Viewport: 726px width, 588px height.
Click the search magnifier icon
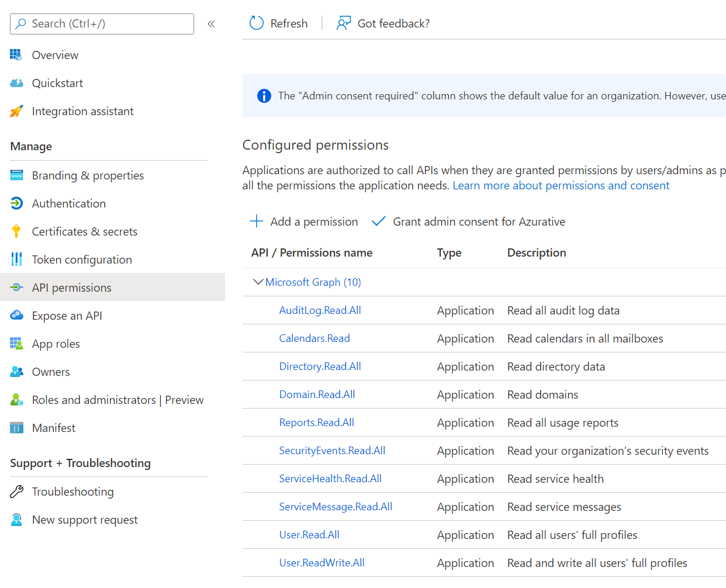[x=21, y=24]
